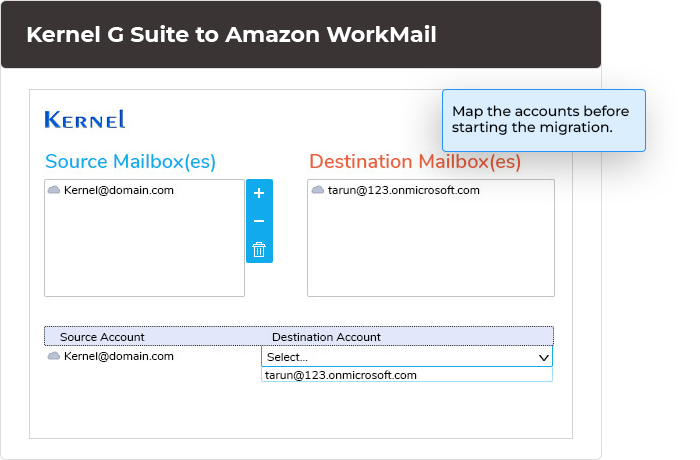Click the Kernel logo
This screenshot has width=700, height=460.
85,119
